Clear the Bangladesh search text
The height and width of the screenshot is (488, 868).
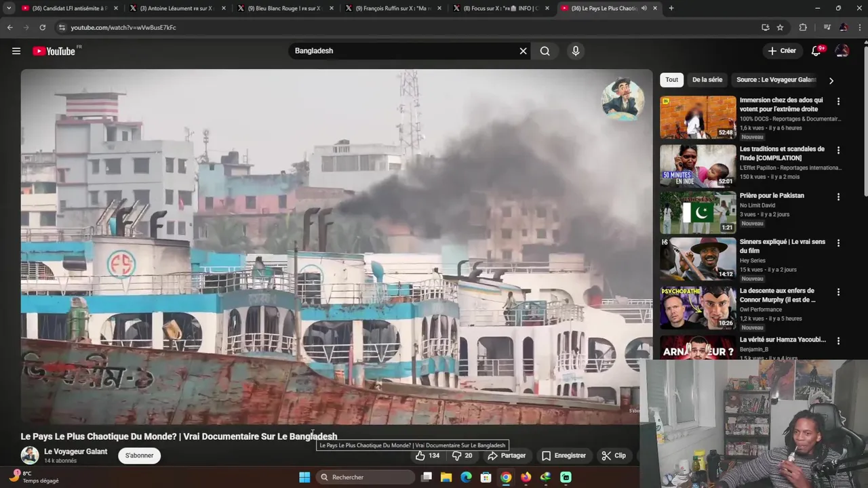(523, 51)
